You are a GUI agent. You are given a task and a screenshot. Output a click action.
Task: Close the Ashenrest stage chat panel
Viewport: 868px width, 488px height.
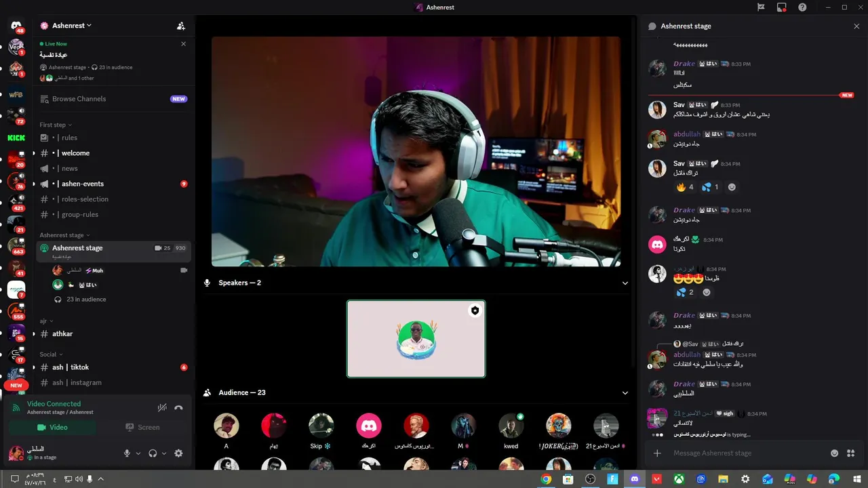856,26
